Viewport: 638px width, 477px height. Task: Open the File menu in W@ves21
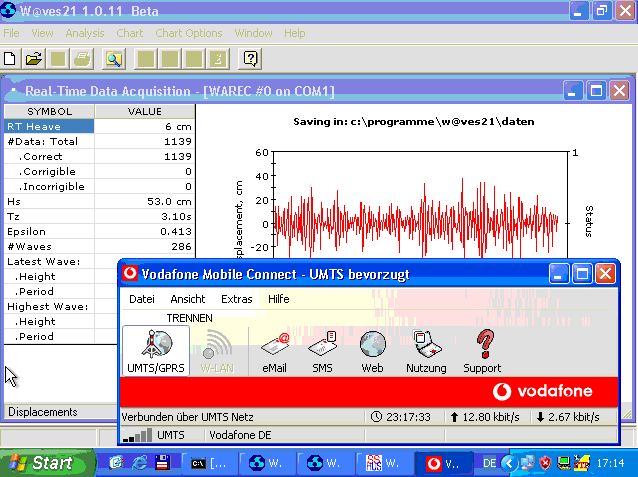[11, 33]
